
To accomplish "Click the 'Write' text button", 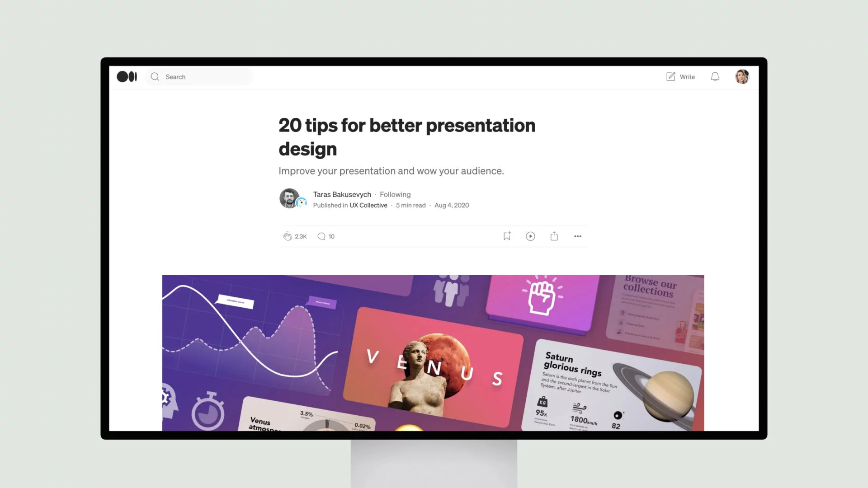I will (687, 76).
